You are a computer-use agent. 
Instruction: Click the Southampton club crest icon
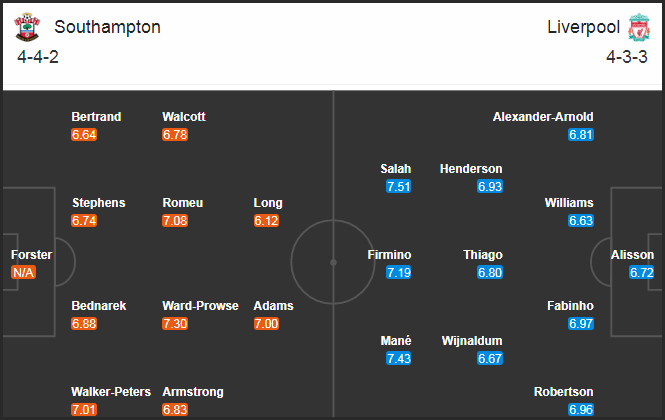27,27
